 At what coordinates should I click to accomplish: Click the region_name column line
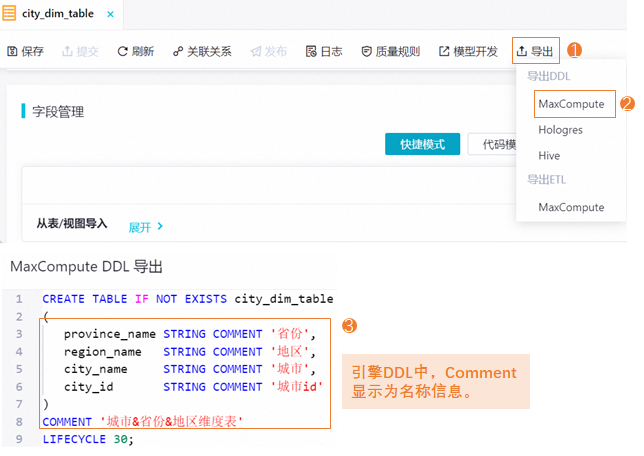click(190, 352)
